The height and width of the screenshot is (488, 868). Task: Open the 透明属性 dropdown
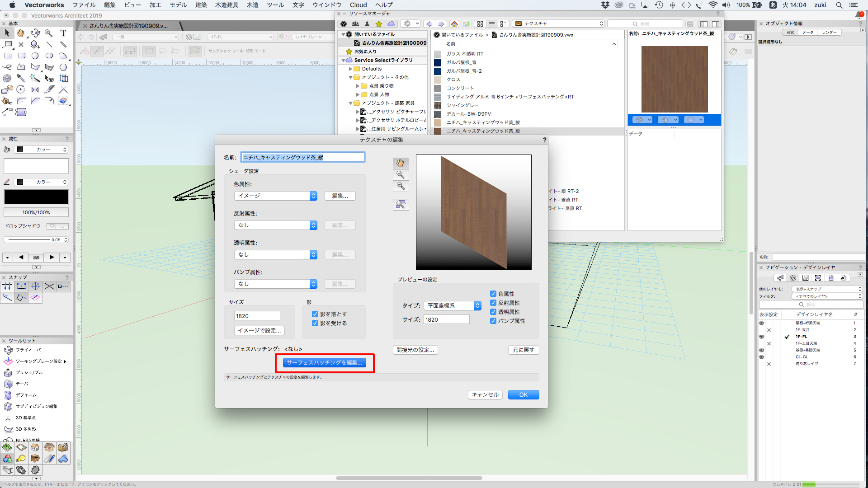[276, 254]
